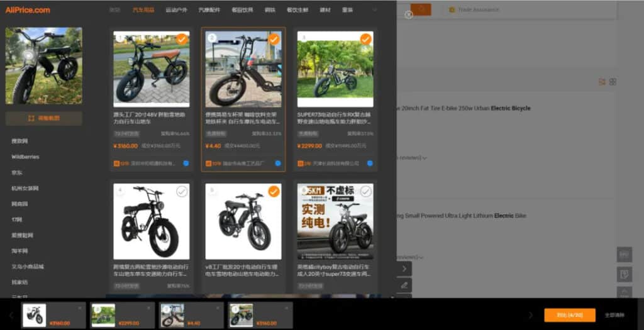Close the AliPrice image search overlay

pos(409,14)
